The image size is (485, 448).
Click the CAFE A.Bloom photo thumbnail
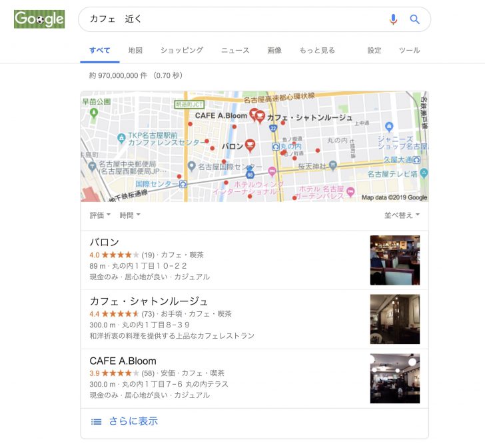point(394,378)
